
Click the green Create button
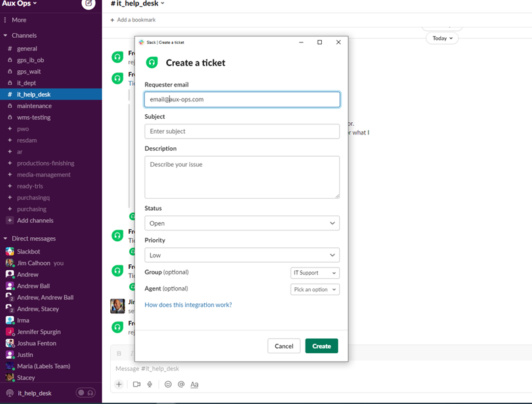click(x=321, y=346)
